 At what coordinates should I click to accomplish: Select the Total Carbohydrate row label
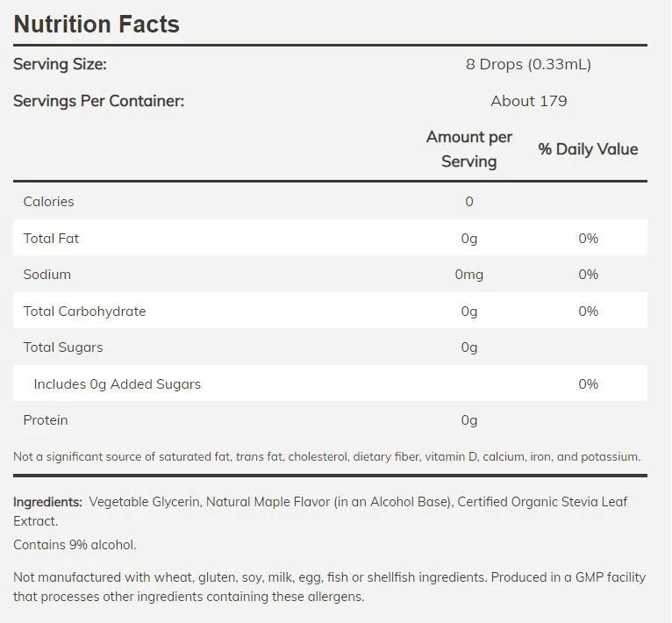pos(84,311)
